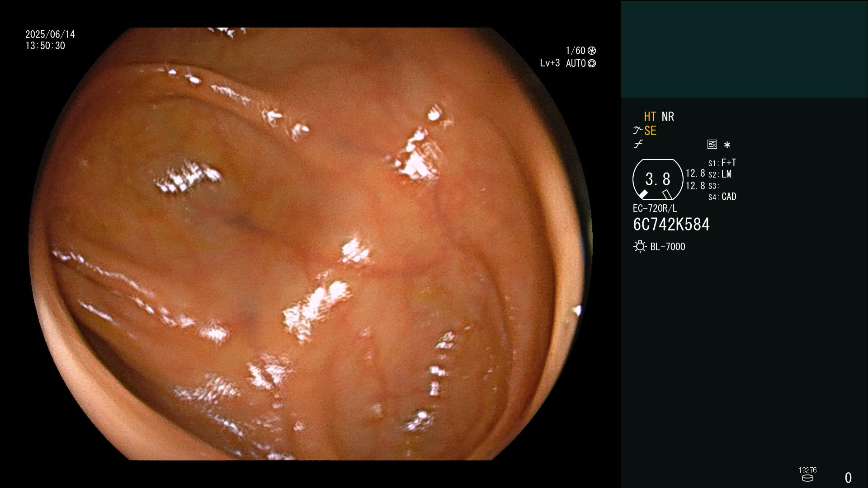
Task: Click the date 2025/06/14
Action: point(50,34)
